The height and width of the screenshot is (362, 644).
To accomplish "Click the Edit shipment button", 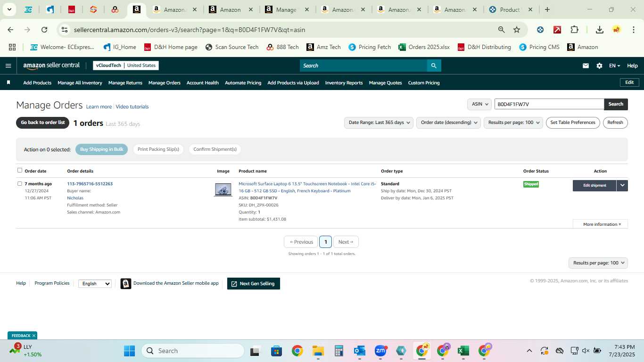I will (594, 185).
